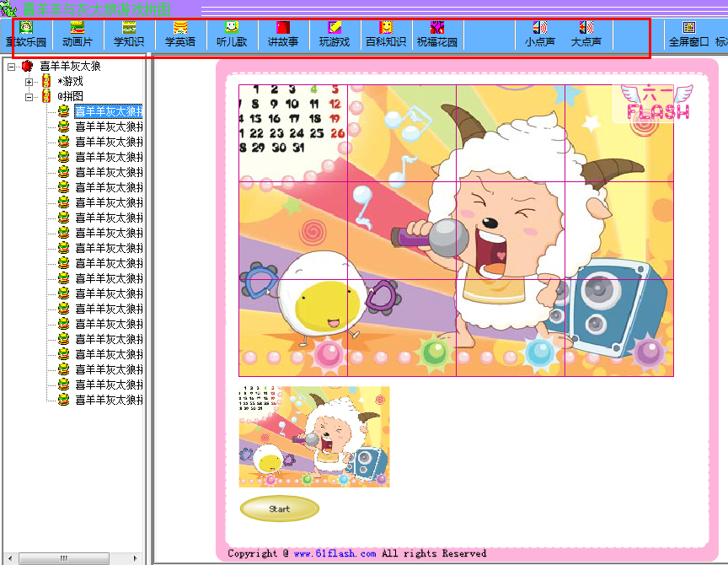Click the tree panel's left scroll arrow
Viewport: 728px width, 565px height.
pyautogui.click(x=10, y=558)
